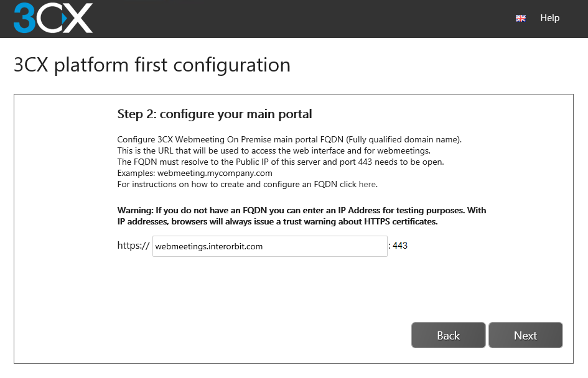Click the line about the web interface URL
The image size is (588, 378).
(x=274, y=150)
